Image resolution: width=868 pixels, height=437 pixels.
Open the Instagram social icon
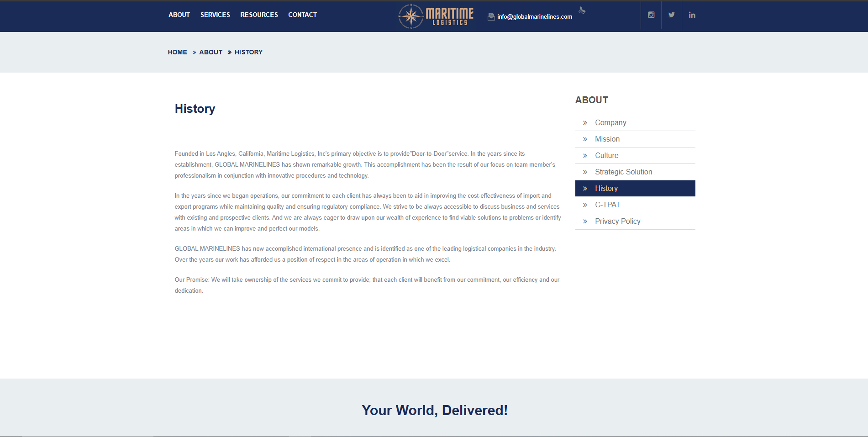(651, 15)
